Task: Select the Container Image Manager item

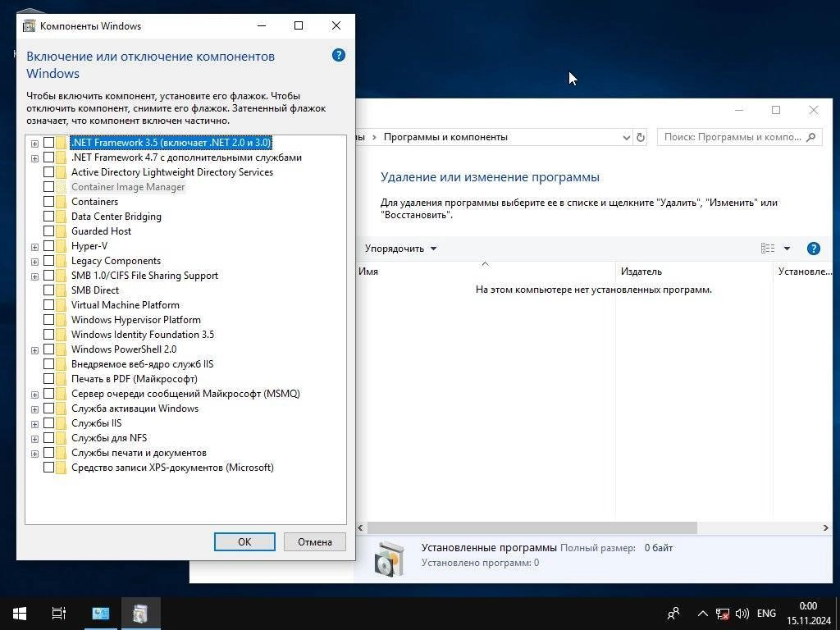Action: tap(128, 187)
